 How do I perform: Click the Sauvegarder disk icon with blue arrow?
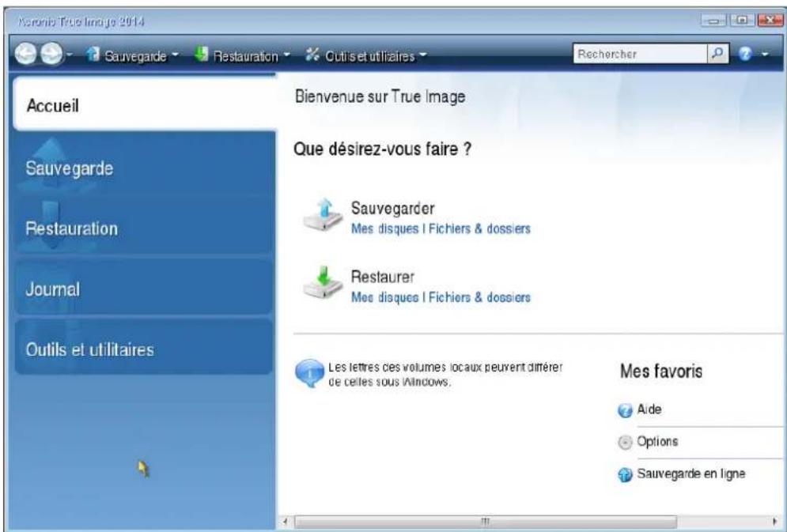(x=323, y=215)
